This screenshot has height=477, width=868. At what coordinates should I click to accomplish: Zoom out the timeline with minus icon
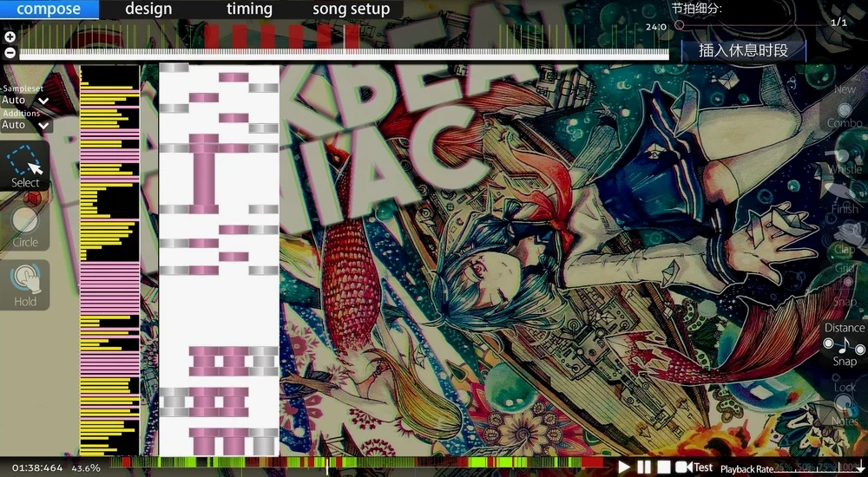10,53
